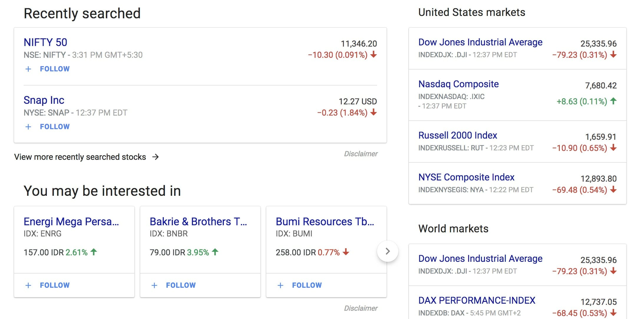Click the green up arrow on Nasdaq Composite
The width and height of the screenshot is (644, 319).
[x=613, y=101]
